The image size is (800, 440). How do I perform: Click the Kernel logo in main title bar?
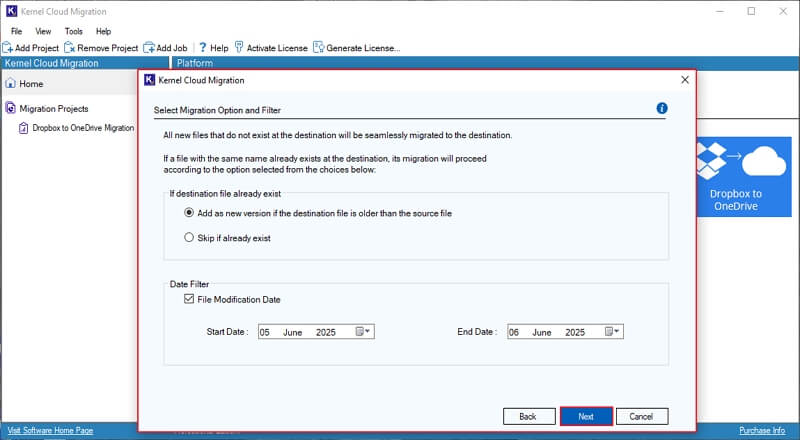pyautogui.click(x=11, y=11)
